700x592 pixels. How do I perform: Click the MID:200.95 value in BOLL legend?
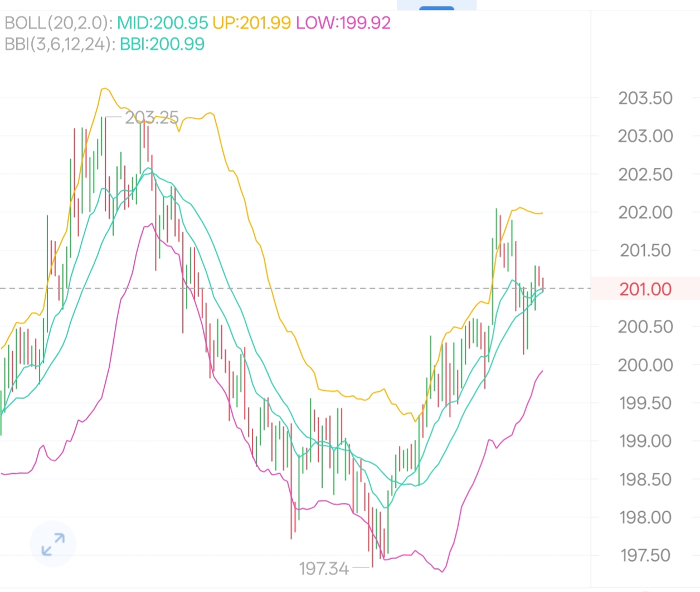[162, 23]
